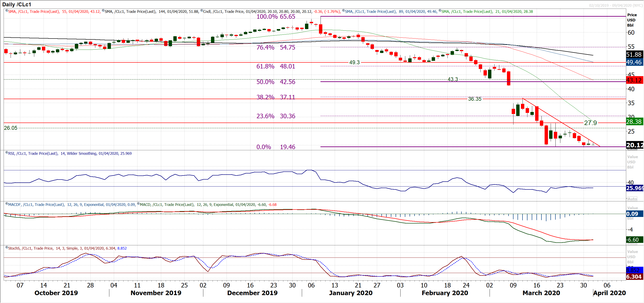Click the -6.60 MACD value tag
The width and height of the screenshot is (644, 303).
click(635, 240)
